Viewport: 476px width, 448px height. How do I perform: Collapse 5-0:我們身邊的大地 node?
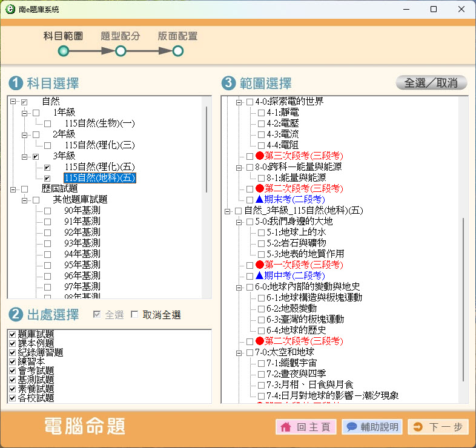click(x=239, y=222)
